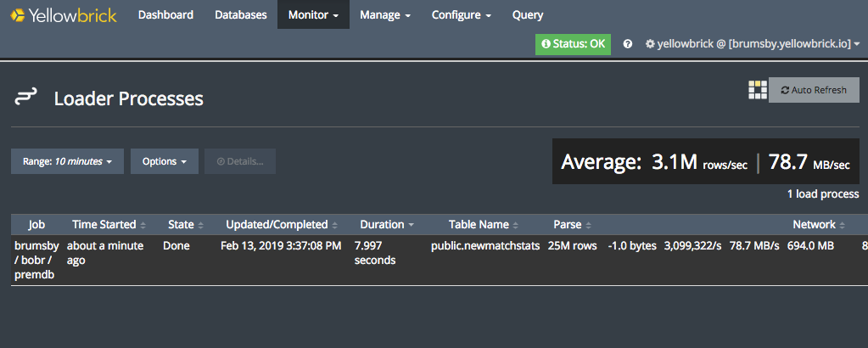Navigate to the Query page
This screenshot has width=868, height=348.
(528, 14)
